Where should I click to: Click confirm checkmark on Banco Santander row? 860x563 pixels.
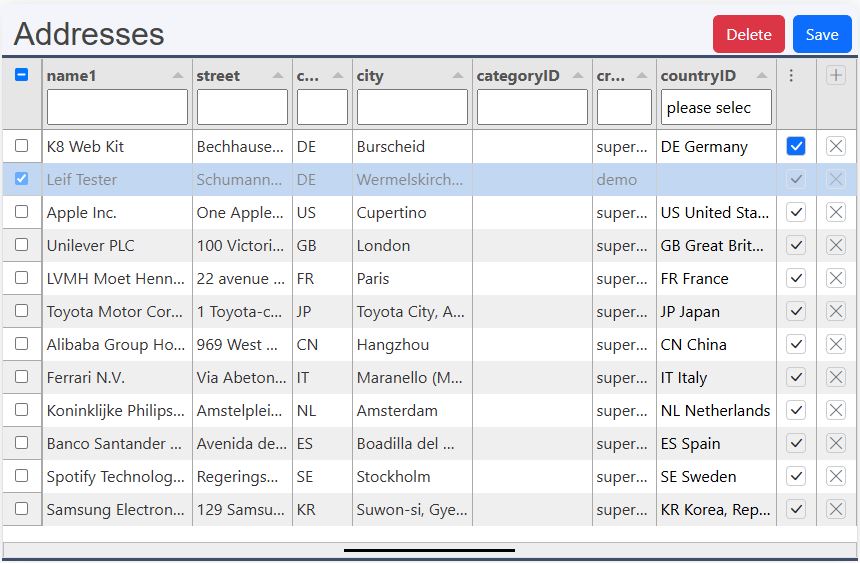(796, 443)
